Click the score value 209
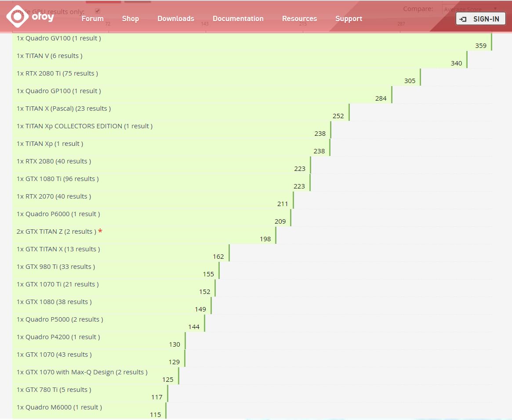The width and height of the screenshot is (512, 420). pos(280,221)
